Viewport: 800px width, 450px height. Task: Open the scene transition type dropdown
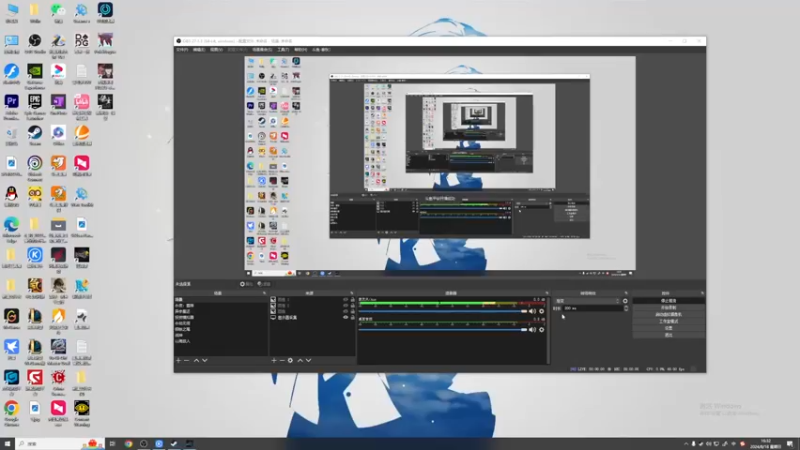(x=587, y=301)
